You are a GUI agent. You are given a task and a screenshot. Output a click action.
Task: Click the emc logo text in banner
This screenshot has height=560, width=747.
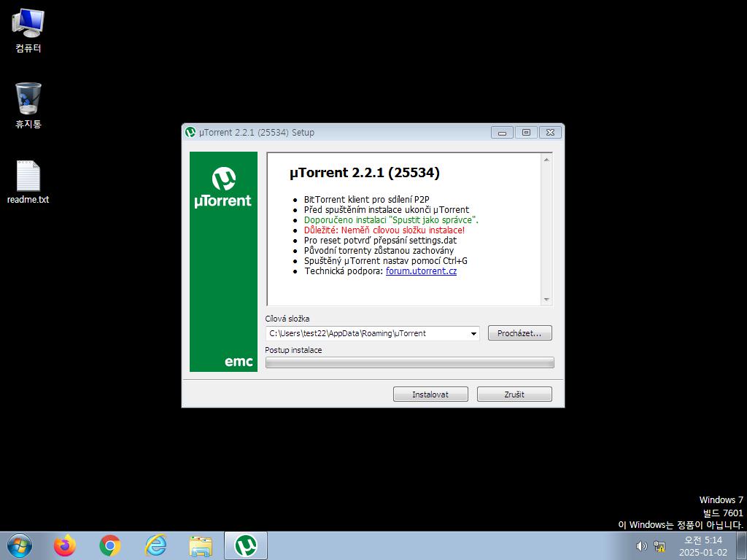[x=239, y=362]
